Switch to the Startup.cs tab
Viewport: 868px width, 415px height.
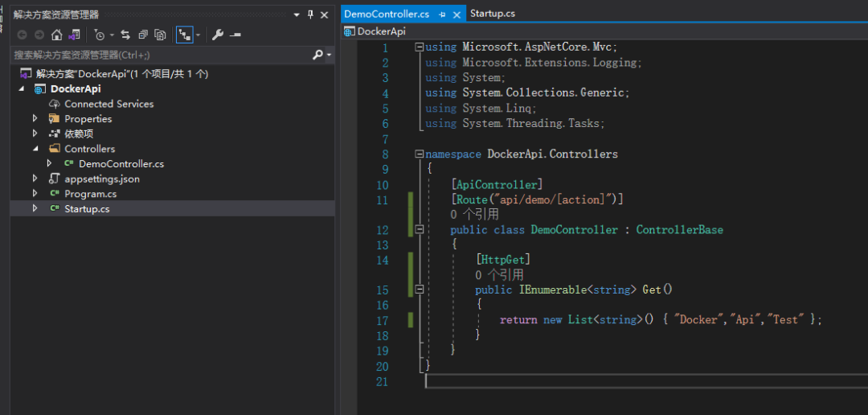click(492, 14)
